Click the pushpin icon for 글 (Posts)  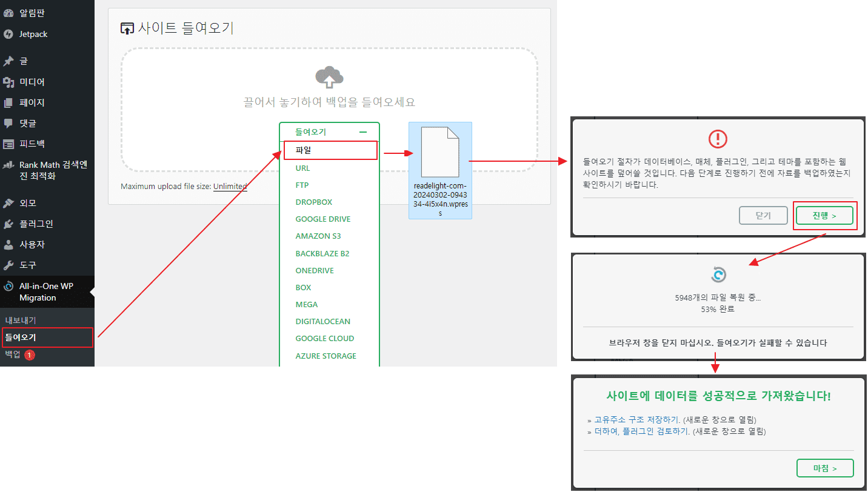8,61
